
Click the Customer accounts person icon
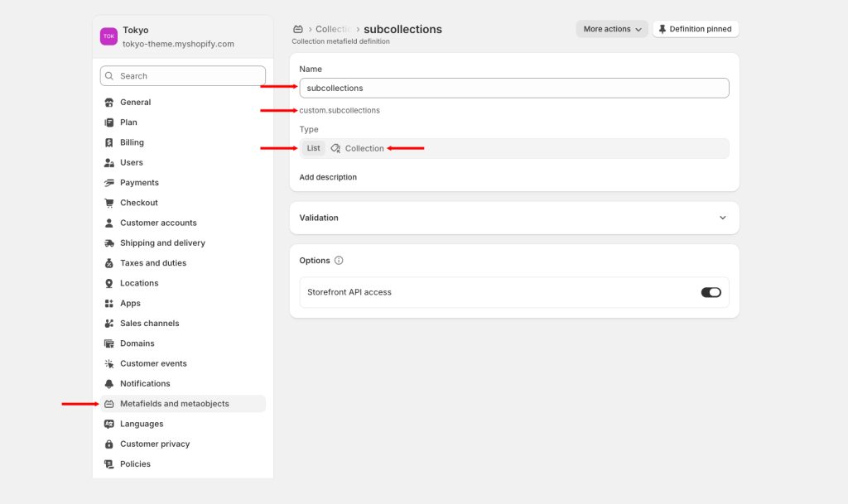coord(108,223)
